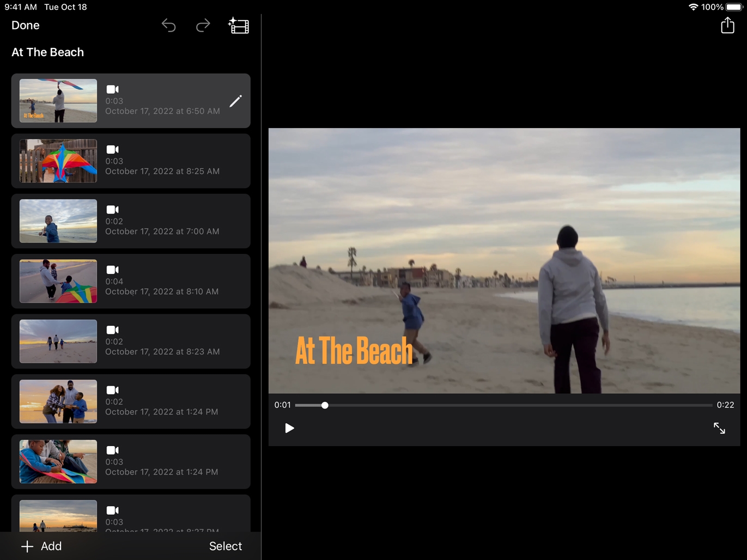Viewport: 747px width, 560px height.
Task: Click the 0:01 current time label
Action: tap(283, 405)
